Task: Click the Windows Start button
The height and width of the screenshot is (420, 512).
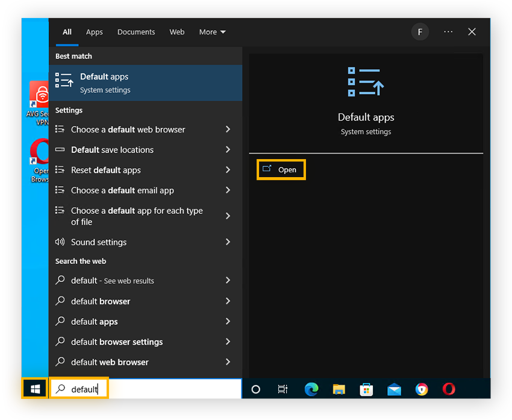Action: (x=34, y=389)
